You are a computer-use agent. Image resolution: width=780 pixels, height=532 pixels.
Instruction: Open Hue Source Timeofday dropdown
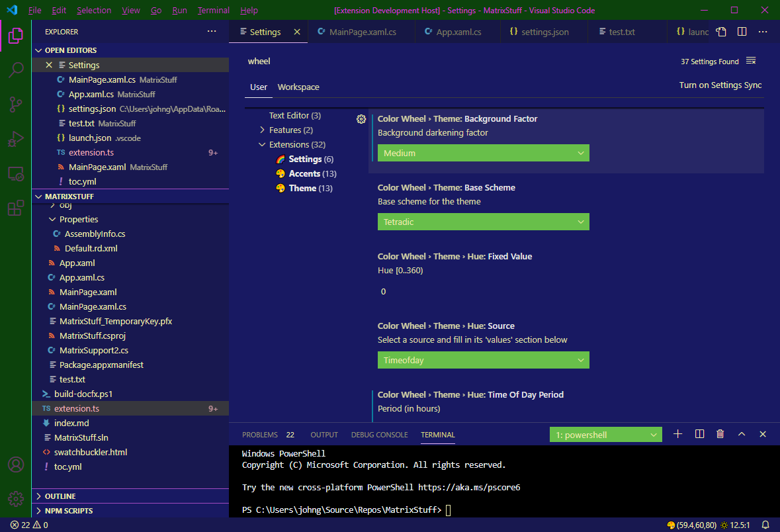(483, 361)
